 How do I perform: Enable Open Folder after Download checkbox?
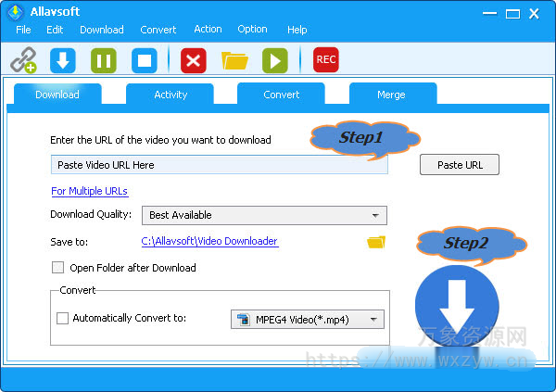pyautogui.click(x=57, y=268)
